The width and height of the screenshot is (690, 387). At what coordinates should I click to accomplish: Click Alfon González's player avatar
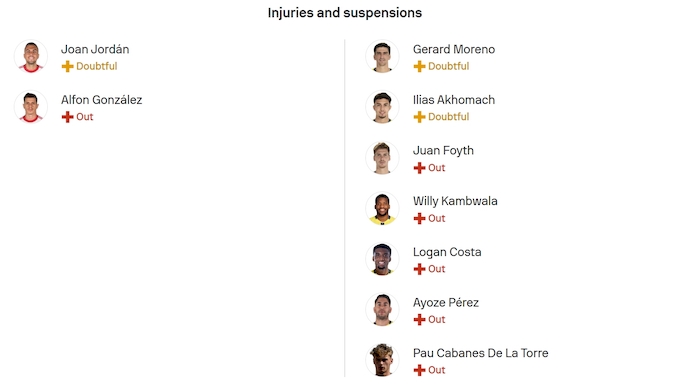point(31,107)
